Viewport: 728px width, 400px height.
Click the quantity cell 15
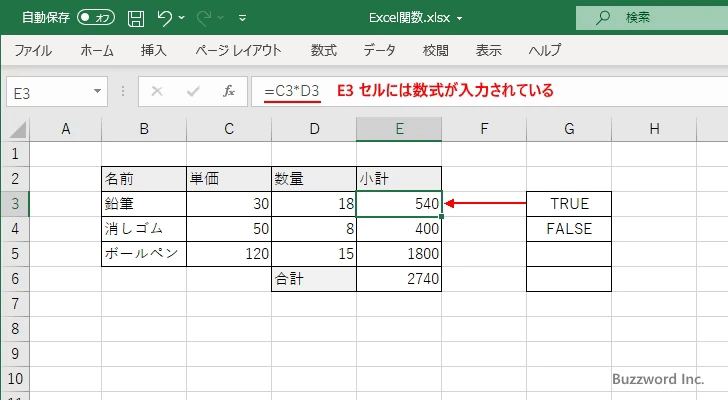314,254
